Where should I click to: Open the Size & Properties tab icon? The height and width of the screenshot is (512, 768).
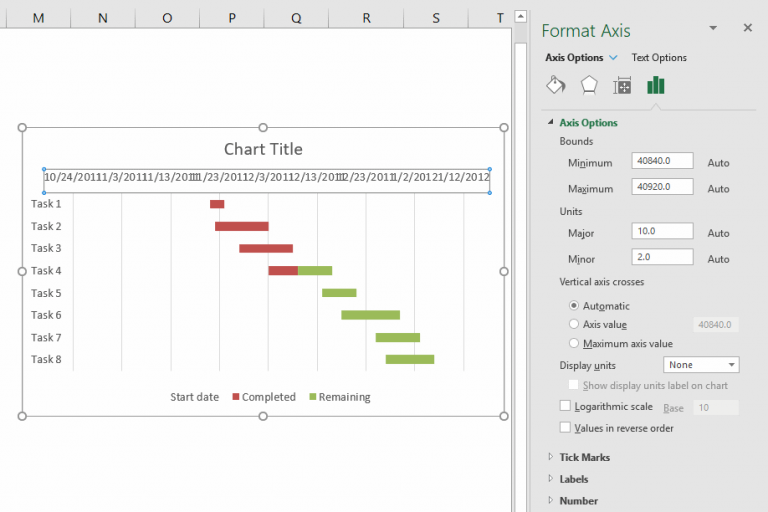(622, 86)
